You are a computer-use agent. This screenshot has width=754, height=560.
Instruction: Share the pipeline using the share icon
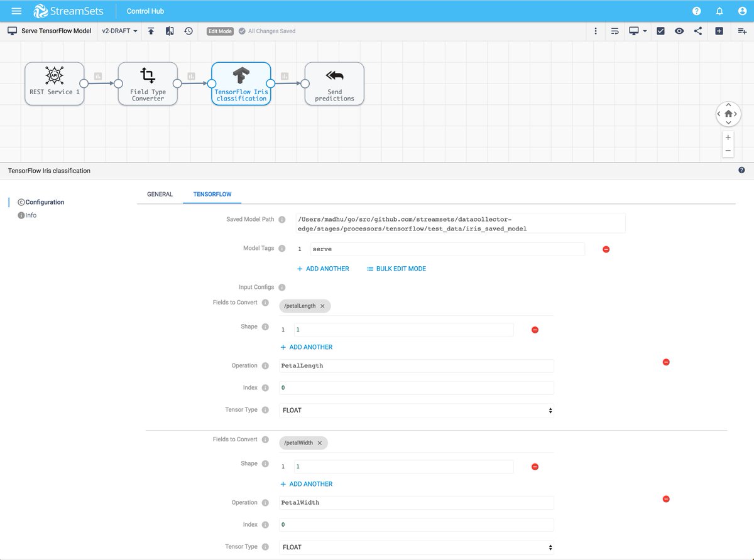tap(698, 30)
